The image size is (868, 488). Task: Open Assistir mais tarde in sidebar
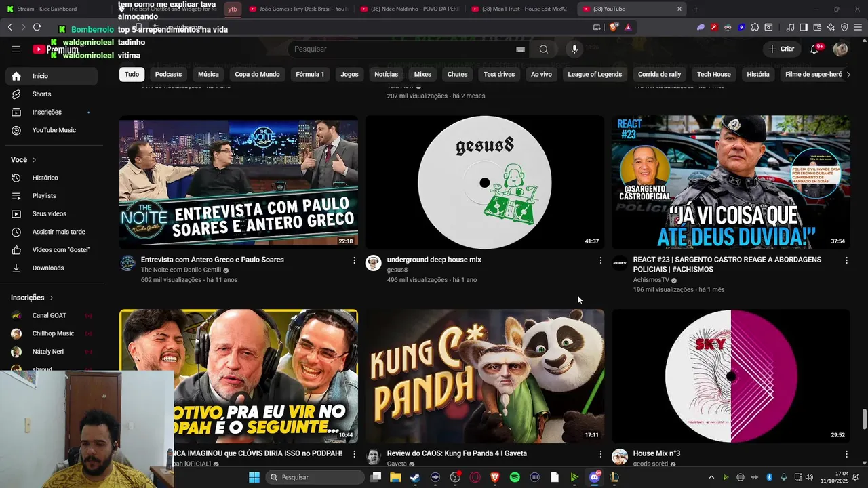click(x=52, y=232)
